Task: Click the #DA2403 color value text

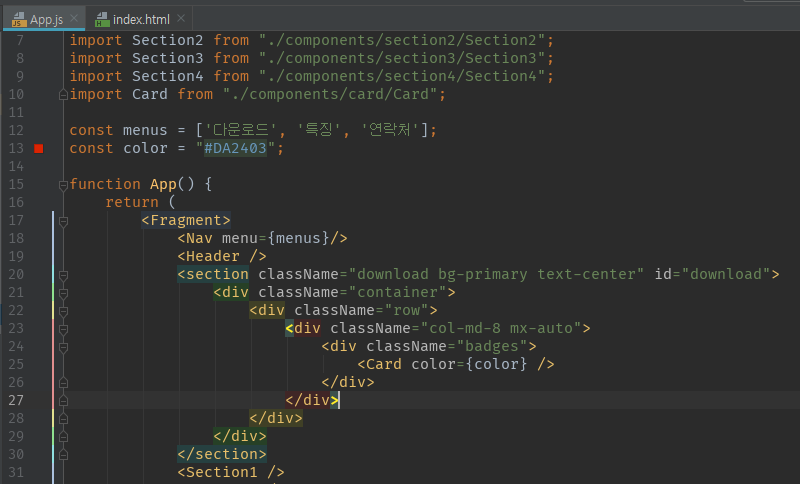Action: [235, 148]
